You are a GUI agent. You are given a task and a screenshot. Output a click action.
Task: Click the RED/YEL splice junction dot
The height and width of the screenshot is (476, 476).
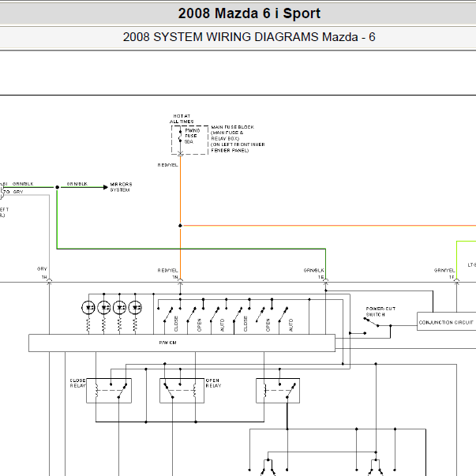(x=180, y=226)
